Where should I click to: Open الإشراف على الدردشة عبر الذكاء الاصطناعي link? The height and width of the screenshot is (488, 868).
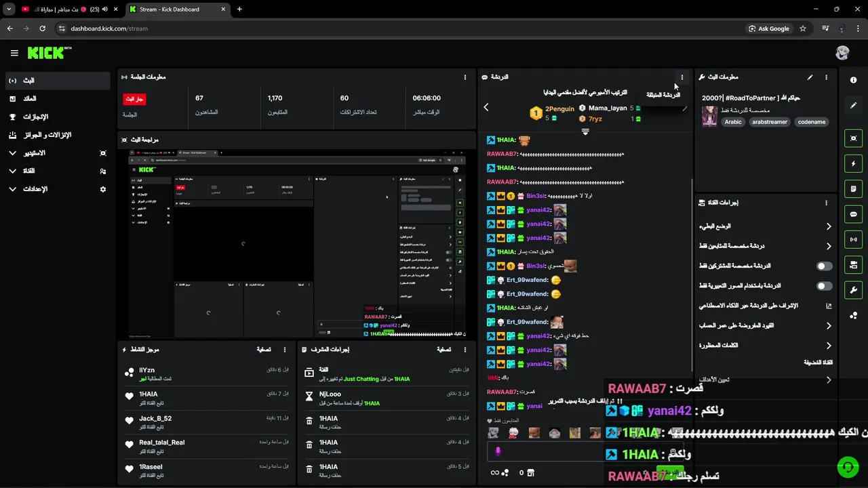pyautogui.click(x=766, y=306)
